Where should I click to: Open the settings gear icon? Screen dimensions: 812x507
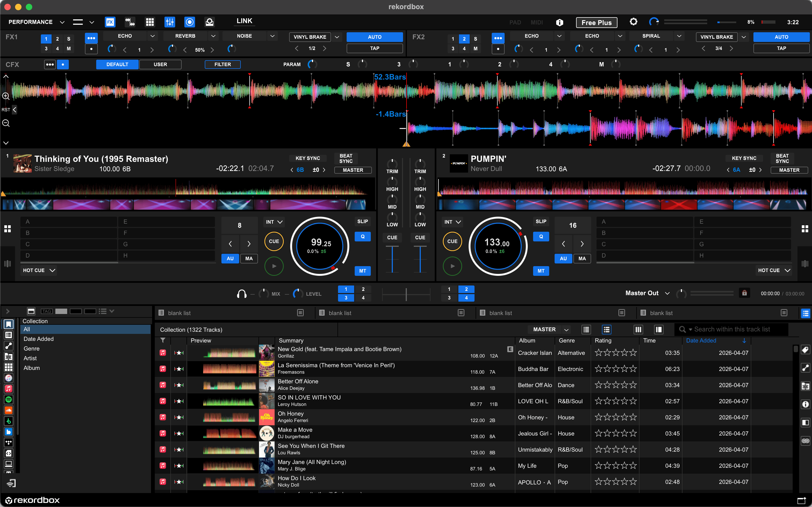(633, 22)
